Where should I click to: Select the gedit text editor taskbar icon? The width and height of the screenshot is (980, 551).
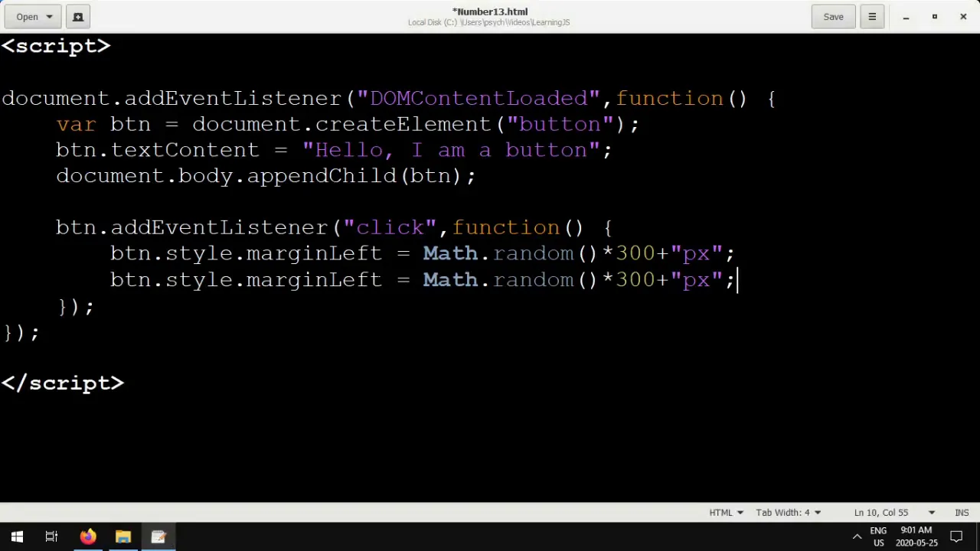tap(158, 536)
